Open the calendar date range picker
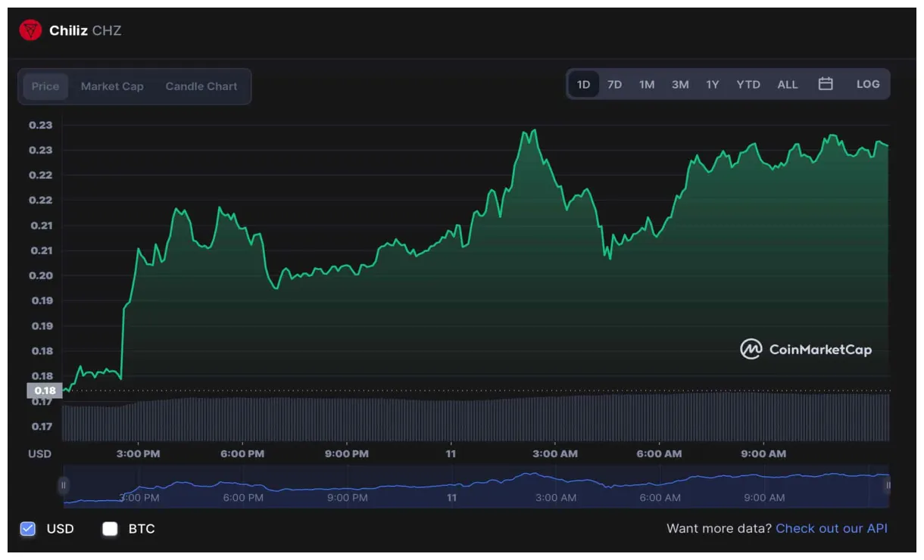 (826, 84)
